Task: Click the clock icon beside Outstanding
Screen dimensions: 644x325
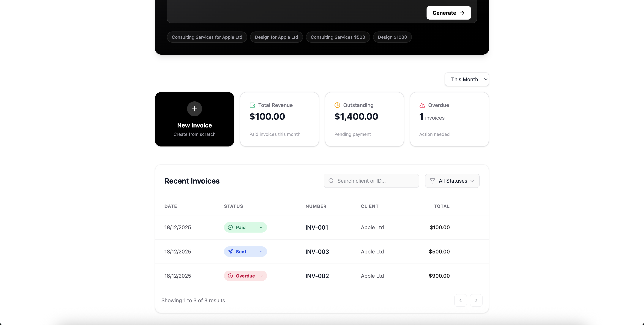Action: [337, 105]
